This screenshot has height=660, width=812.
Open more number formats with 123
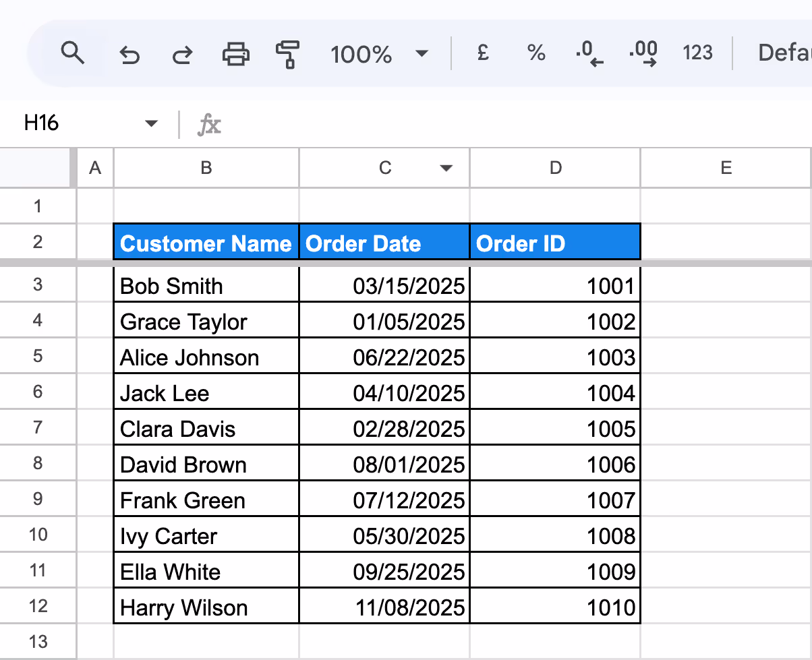click(x=697, y=53)
